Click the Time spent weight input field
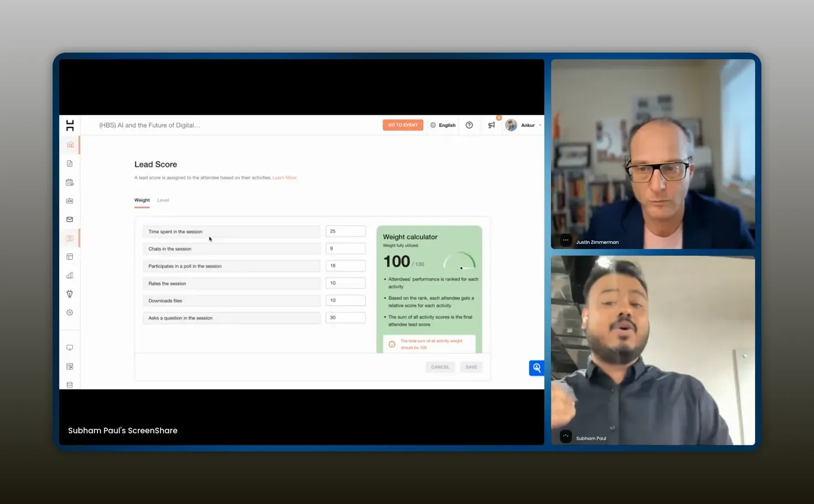Viewport: 814px width, 504px height. pos(345,231)
